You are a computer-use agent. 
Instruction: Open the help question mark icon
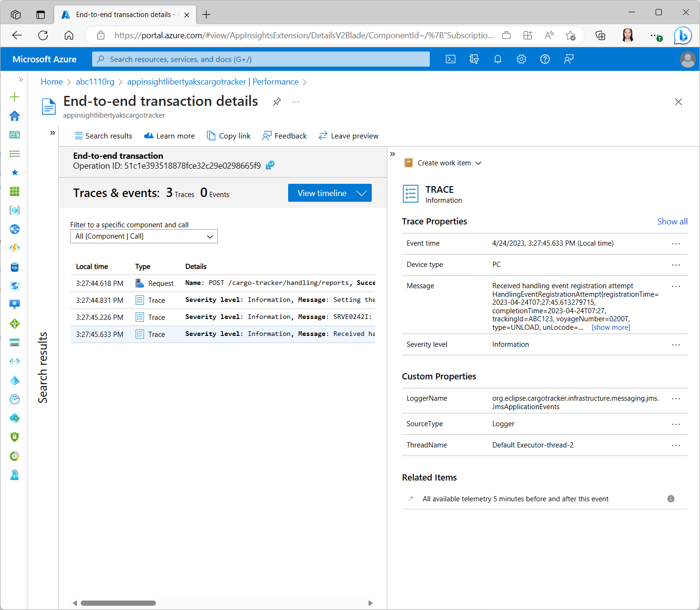(x=545, y=59)
